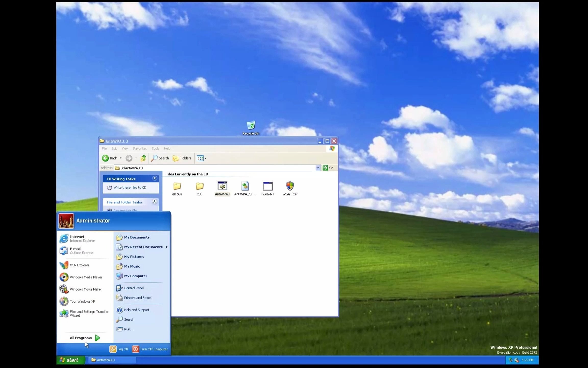Collapse the CD Writing Tasks panel
The height and width of the screenshot is (368, 588).
pos(155,178)
